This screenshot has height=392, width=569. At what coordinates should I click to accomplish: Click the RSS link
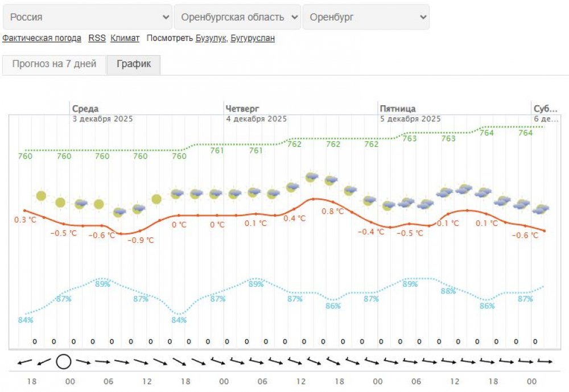[97, 38]
